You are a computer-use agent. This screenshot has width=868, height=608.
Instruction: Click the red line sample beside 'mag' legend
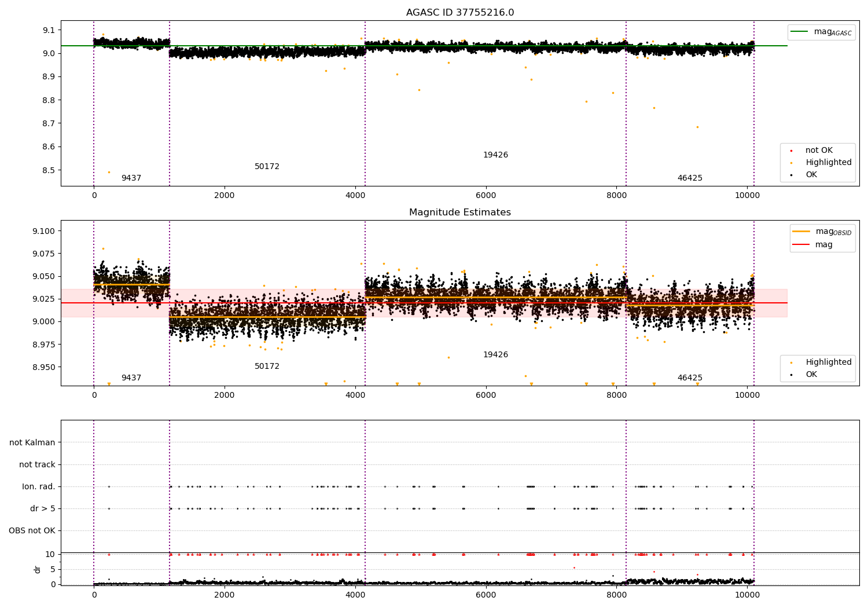[x=801, y=245]
